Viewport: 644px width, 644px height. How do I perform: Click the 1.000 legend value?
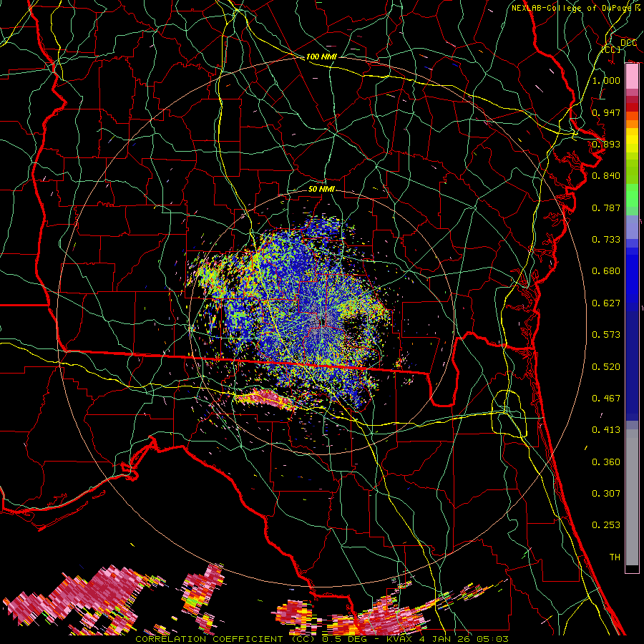(x=606, y=80)
